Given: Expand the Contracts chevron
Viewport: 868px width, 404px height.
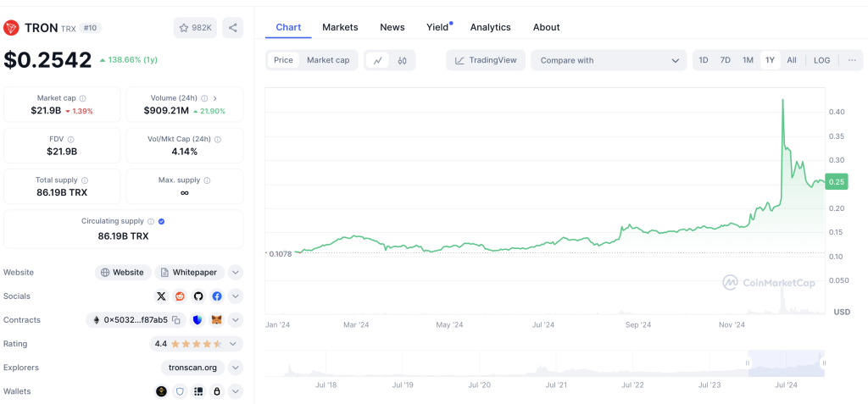Looking at the screenshot, I should pyautogui.click(x=236, y=320).
